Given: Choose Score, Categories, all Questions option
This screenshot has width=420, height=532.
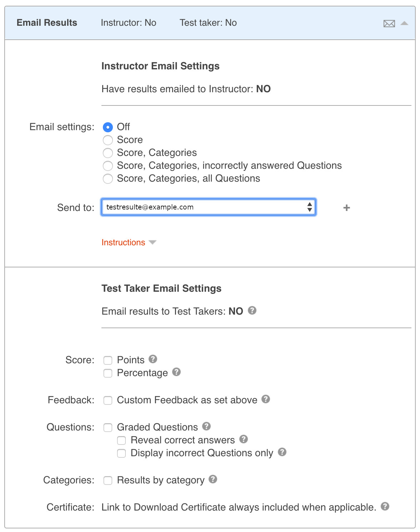Looking at the screenshot, I should pyautogui.click(x=108, y=179).
